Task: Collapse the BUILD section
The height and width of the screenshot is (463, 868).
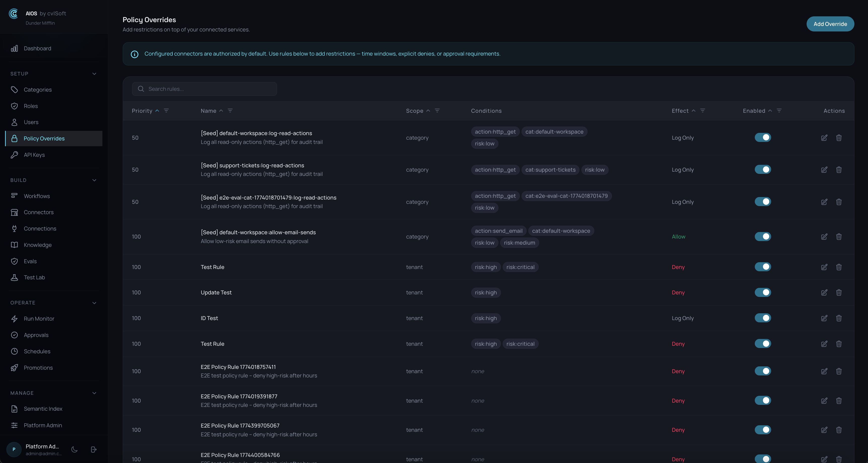Action: (x=94, y=180)
